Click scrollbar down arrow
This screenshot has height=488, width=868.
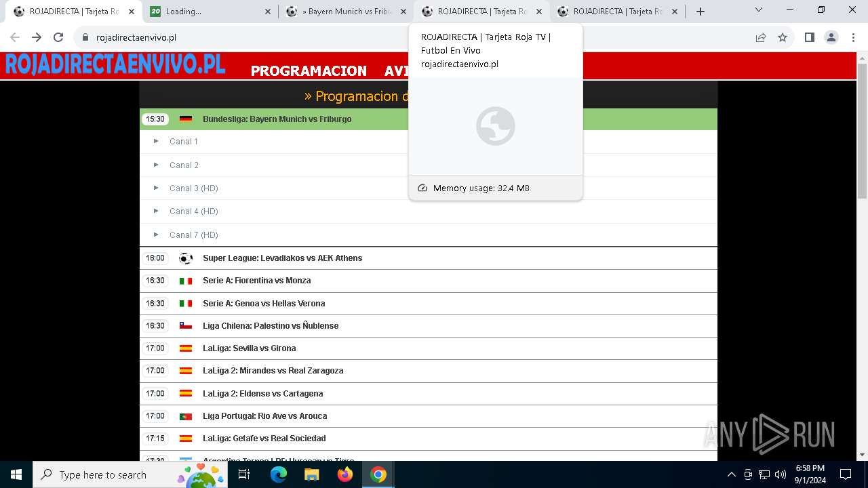pyautogui.click(x=862, y=455)
